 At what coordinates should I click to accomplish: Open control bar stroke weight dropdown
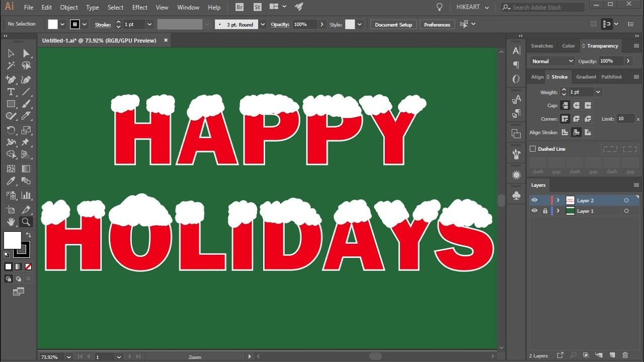point(149,24)
